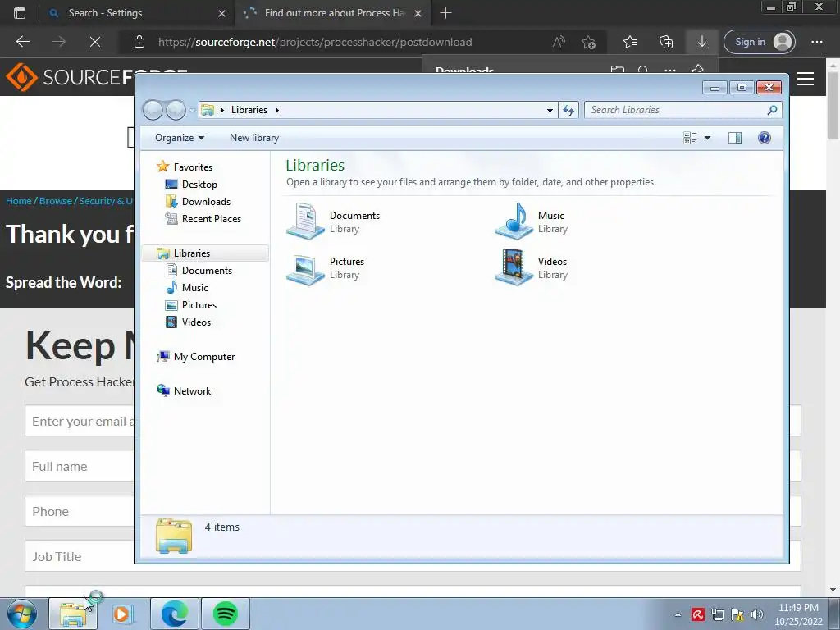View site information lock icon
The height and width of the screenshot is (630, 840).
[x=139, y=42]
